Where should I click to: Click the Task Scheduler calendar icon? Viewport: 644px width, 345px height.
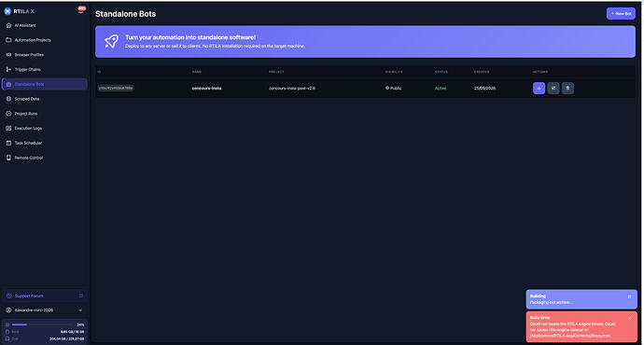point(8,144)
